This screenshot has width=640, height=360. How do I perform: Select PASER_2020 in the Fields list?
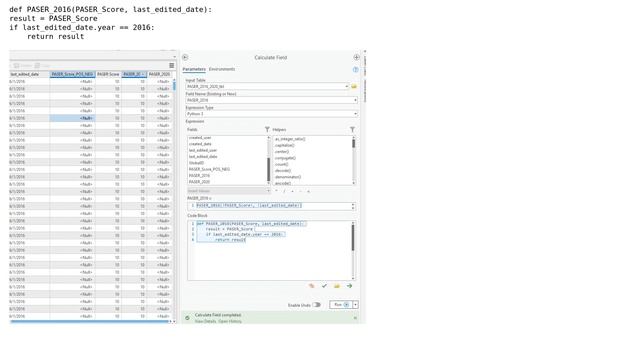coord(199,182)
